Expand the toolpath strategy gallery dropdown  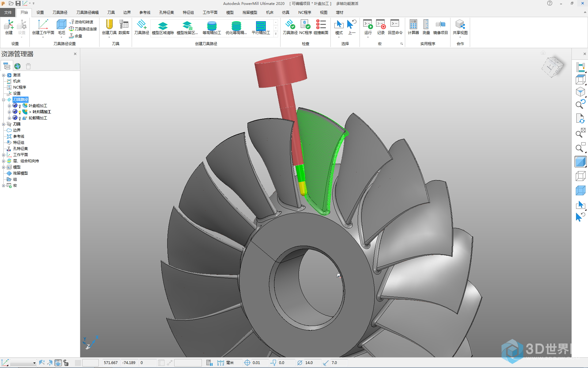click(276, 34)
